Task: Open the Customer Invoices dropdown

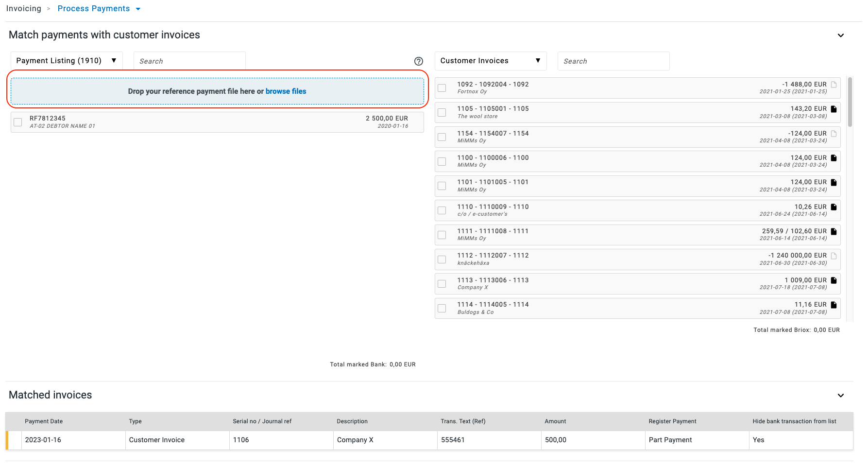Action: point(491,61)
